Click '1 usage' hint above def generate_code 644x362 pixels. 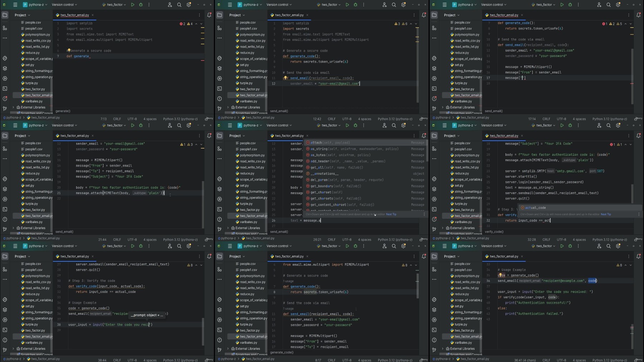[288, 281]
